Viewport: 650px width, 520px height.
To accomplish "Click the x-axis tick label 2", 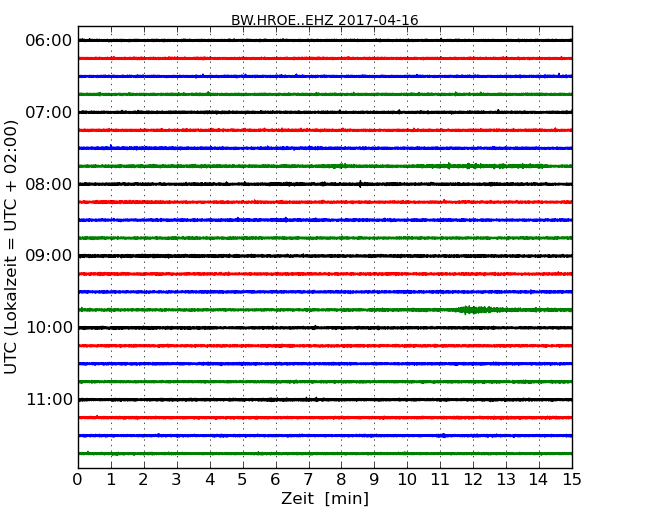I will pyautogui.click(x=144, y=480).
